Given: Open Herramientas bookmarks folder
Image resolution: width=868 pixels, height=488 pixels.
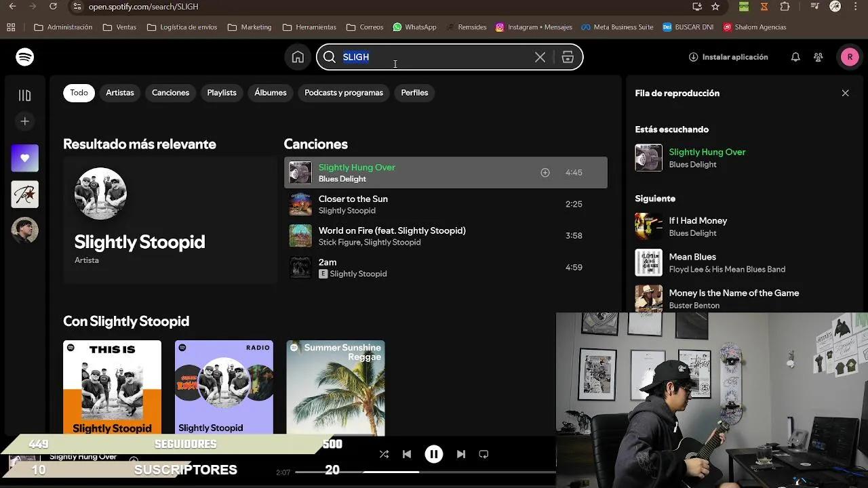Looking at the screenshot, I should (309, 27).
